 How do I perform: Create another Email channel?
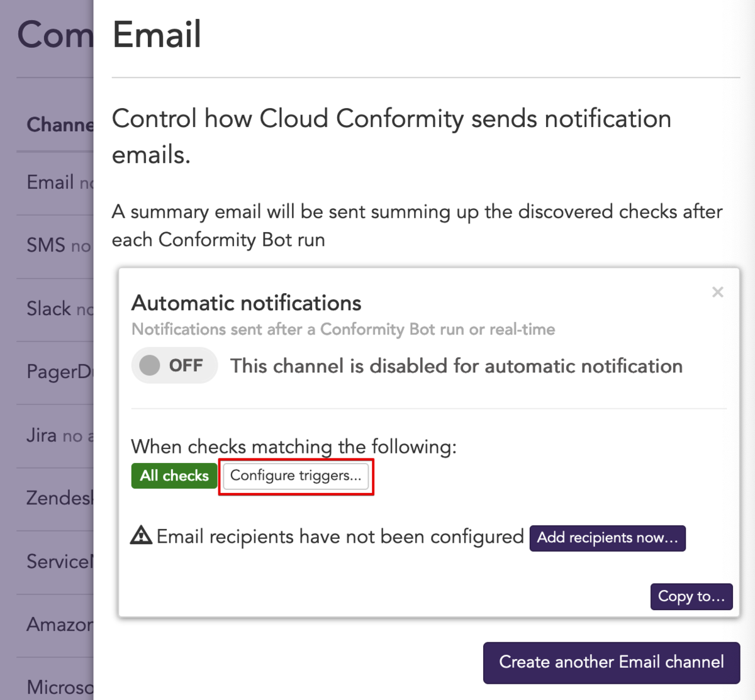point(611,662)
